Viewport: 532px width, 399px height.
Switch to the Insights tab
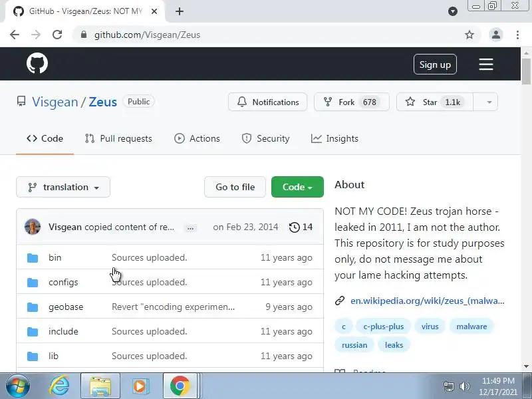click(334, 139)
